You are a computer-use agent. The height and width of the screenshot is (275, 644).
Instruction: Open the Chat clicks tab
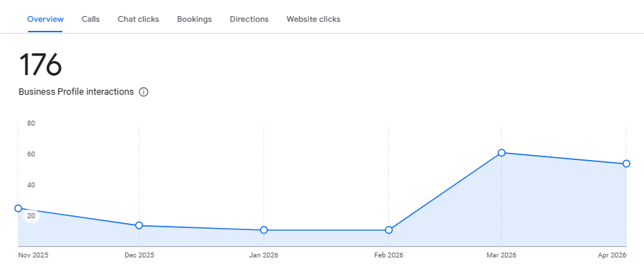[x=139, y=19]
